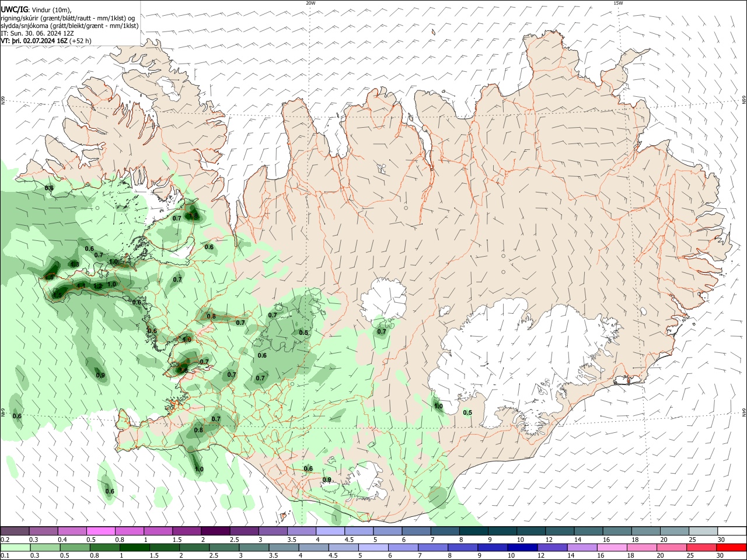Pick the darkest purple 2–2.5 upper legend swatch
This screenshot has height=560, width=747.
pos(215,531)
